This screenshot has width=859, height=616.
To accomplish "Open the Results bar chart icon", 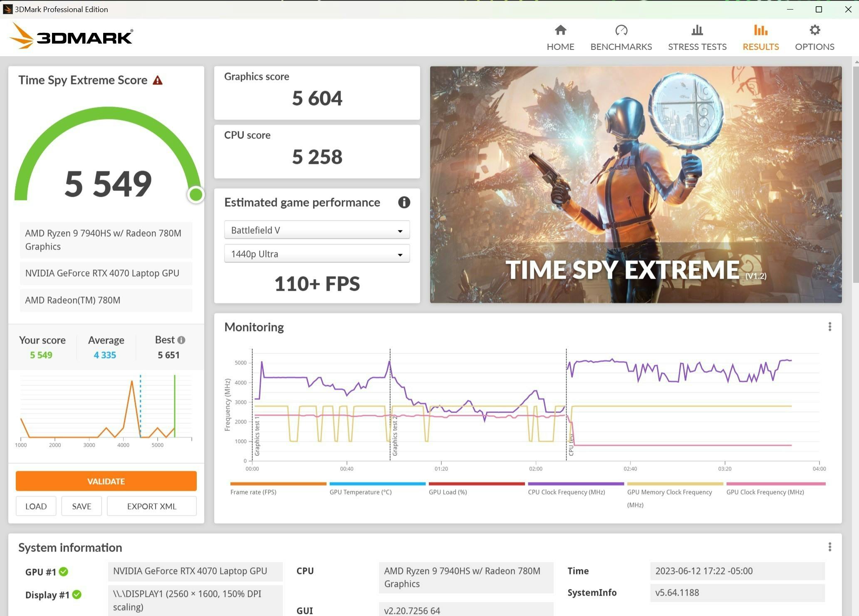I will click(760, 30).
